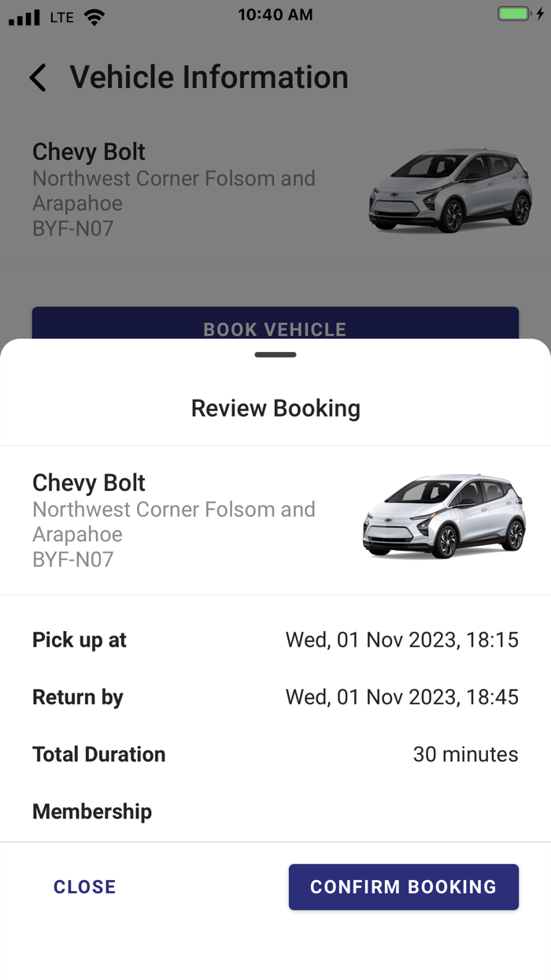The height and width of the screenshot is (980, 551).
Task: Tap the Vehicle Information header text
Action: pyautogui.click(x=209, y=77)
